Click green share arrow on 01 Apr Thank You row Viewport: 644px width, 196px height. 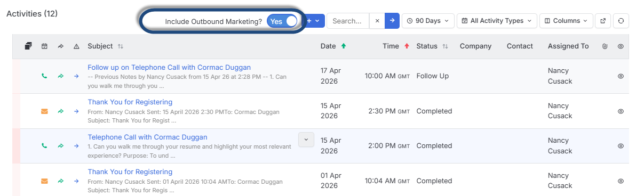coord(60,181)
